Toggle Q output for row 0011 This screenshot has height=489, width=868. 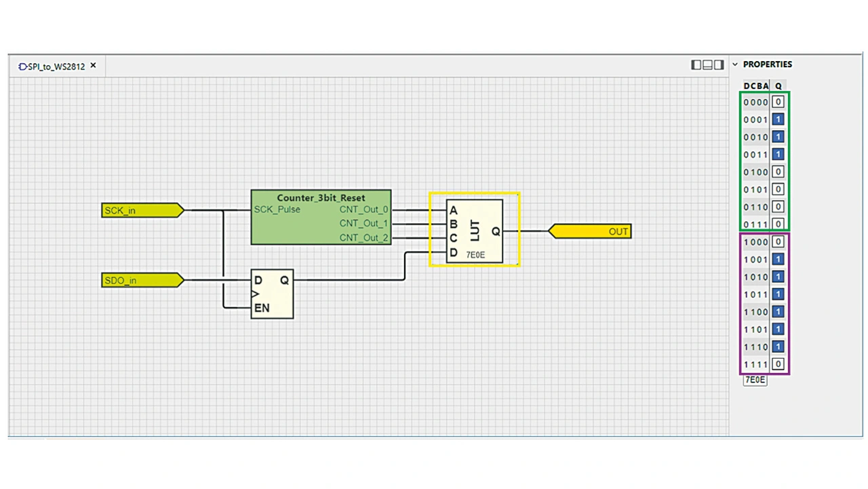point(778,155)
